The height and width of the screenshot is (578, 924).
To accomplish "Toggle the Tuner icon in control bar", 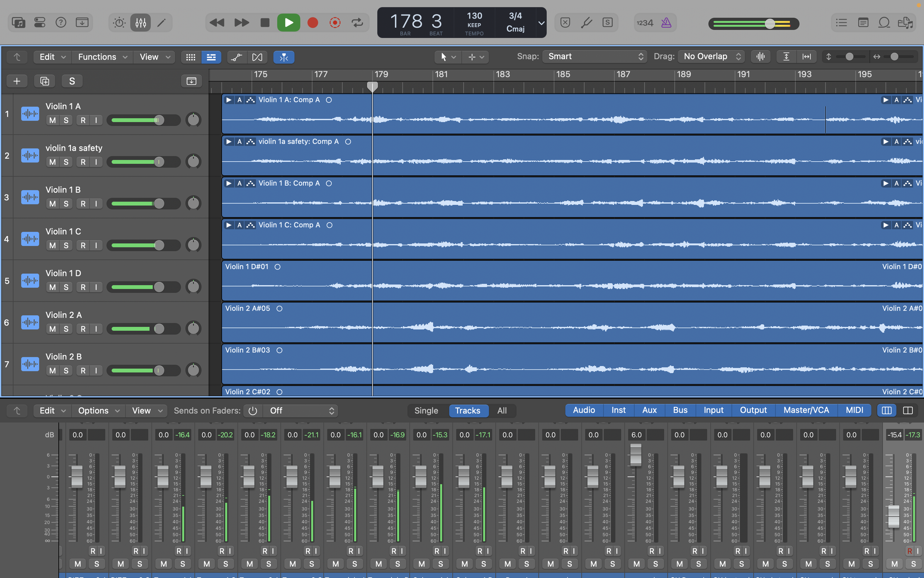I will [586, 23].
